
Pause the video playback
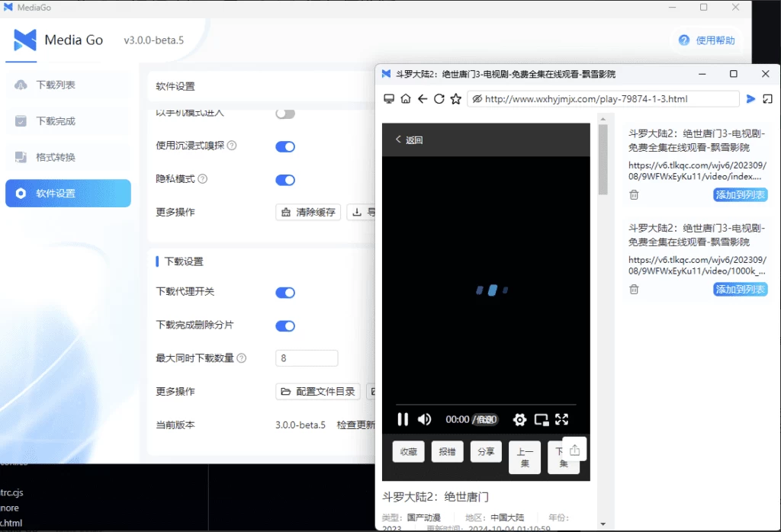click(x=403, y=419)
